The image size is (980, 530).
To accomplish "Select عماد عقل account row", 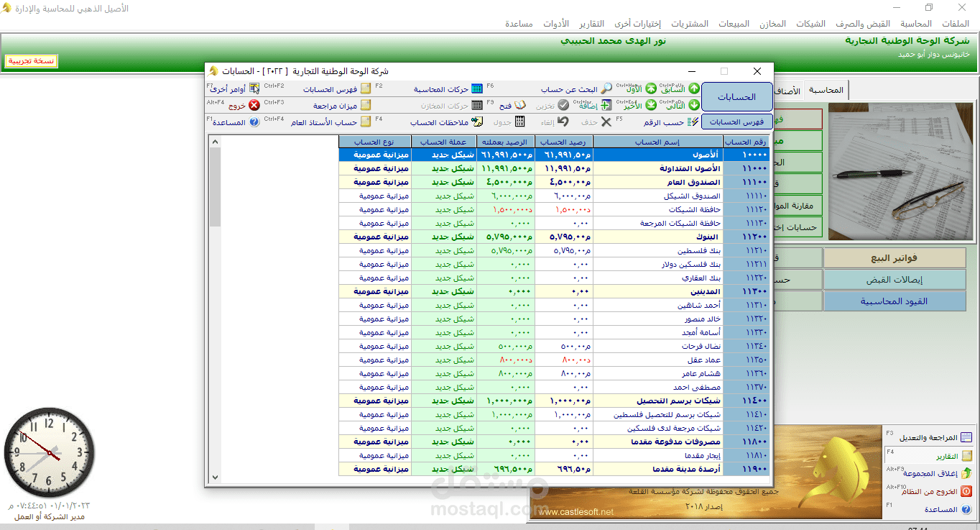I will tap(553, 360).
